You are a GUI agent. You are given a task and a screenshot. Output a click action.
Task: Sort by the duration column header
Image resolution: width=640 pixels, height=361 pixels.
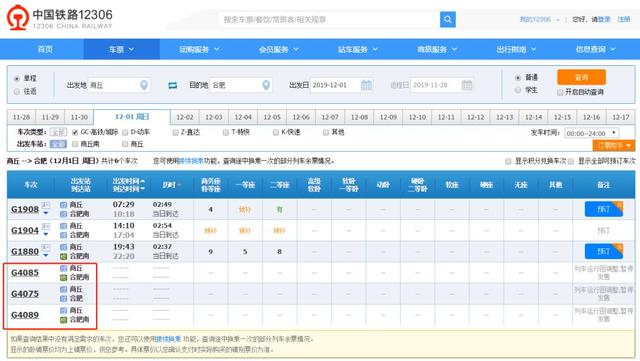coord(171,185)
